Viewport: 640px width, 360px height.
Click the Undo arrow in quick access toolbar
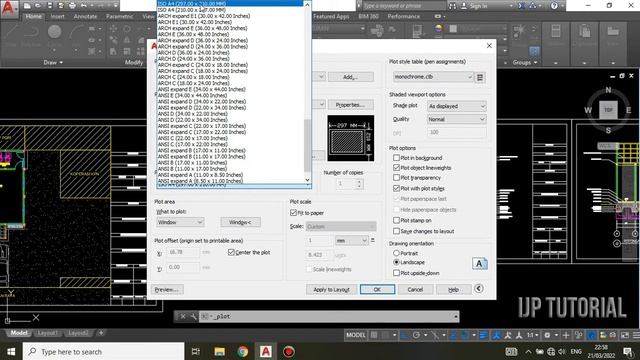(x=84, y=6)
